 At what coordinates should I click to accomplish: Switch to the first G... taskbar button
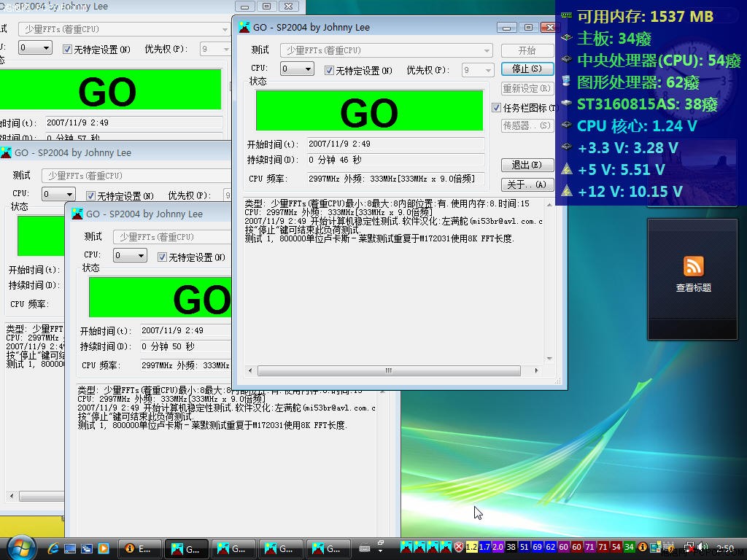186,548
